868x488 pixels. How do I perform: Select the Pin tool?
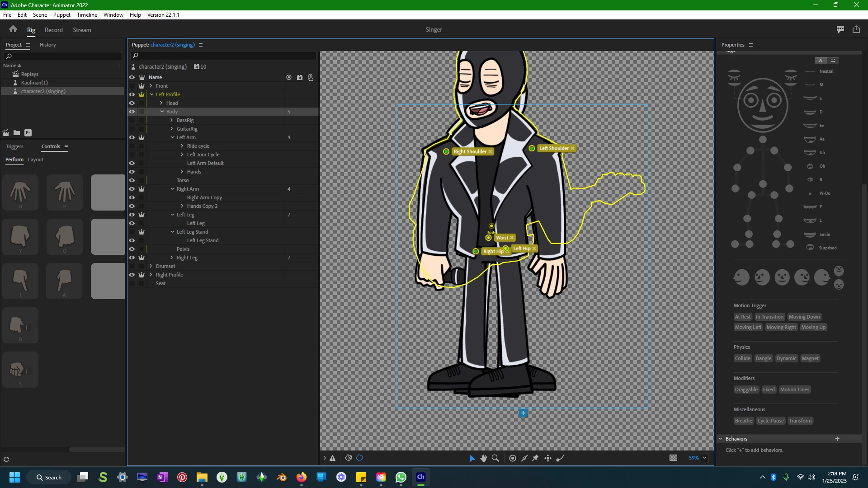[535, 458]
